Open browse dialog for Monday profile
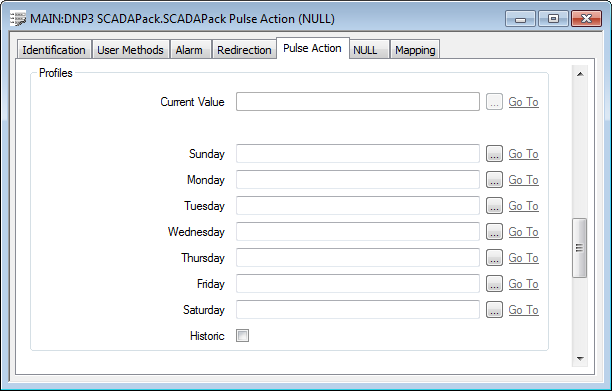The width and height of the screenshot is (612, 391). click(494, 180)
